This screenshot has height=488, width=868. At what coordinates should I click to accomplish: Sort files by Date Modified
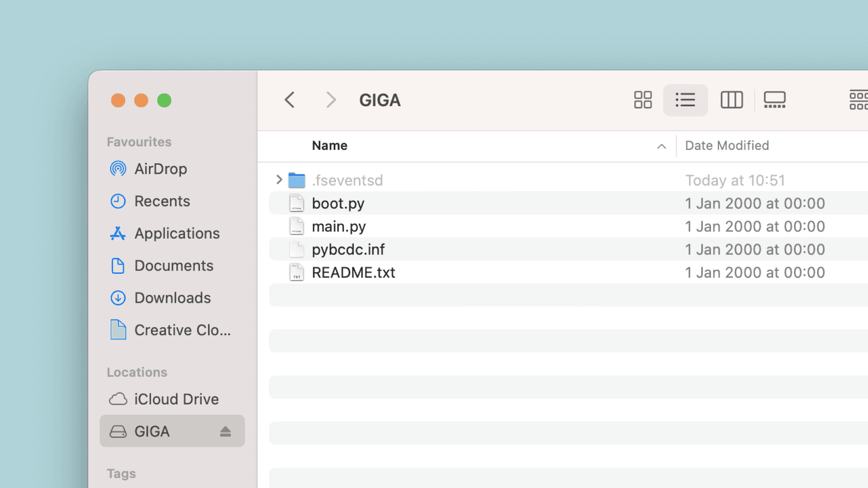pos(726,145)
